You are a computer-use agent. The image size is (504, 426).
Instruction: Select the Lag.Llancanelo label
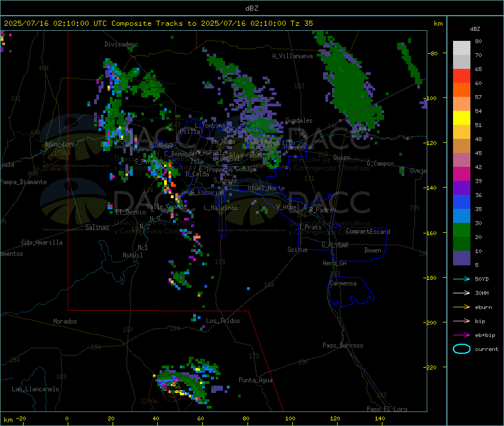(x=35, y=389)
